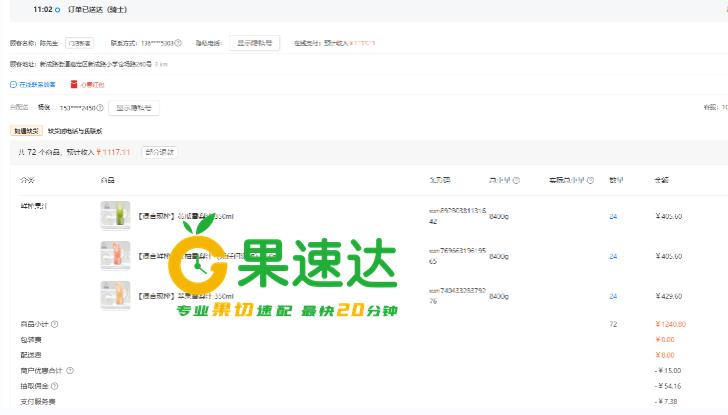Open the green juice product thumbnail
The height and width of the screenshot is (415, 728).
click(x=116, y=215)
